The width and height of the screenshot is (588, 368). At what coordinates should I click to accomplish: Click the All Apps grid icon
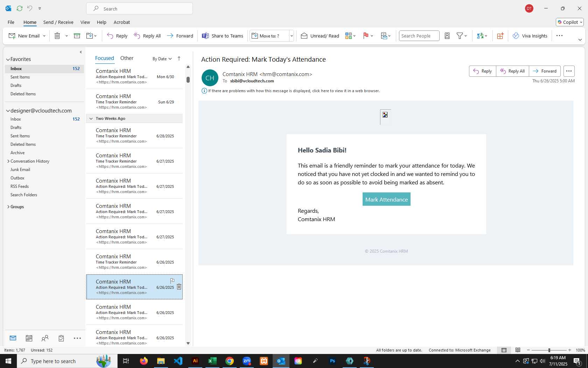click(500, 36)
